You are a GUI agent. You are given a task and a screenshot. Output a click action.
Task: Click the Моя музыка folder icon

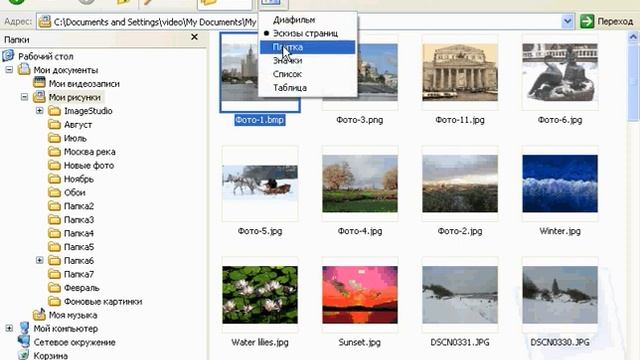point(39,314)
